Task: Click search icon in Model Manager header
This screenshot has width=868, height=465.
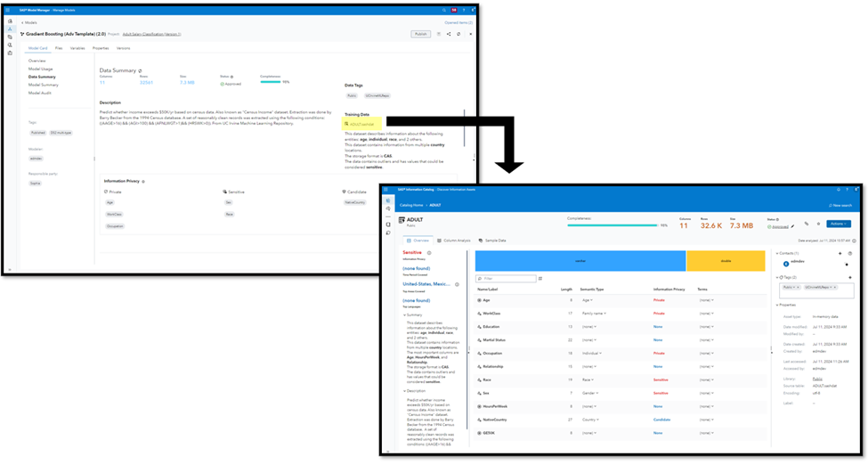Action: [444, 10]
